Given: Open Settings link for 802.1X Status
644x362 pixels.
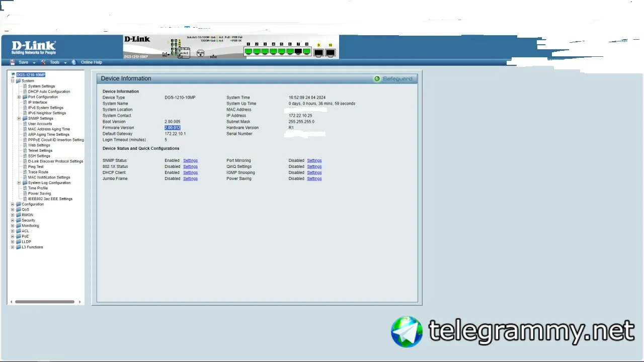Looking at the screenshot, I should click(x=190, y=166).
